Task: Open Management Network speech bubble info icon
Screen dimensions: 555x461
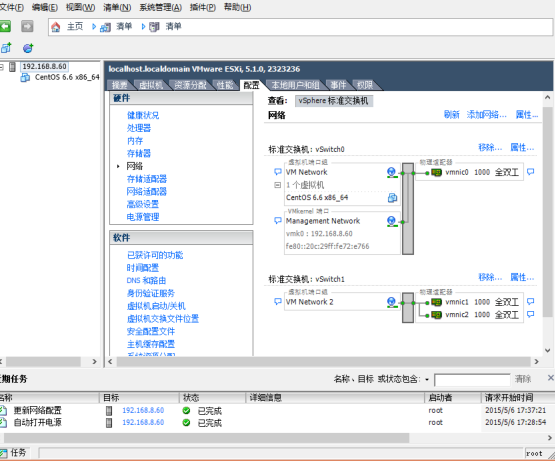Action: [278, 221]
